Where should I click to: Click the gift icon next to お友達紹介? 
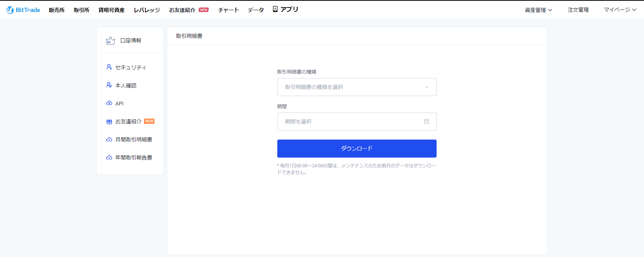pos(109,122)
